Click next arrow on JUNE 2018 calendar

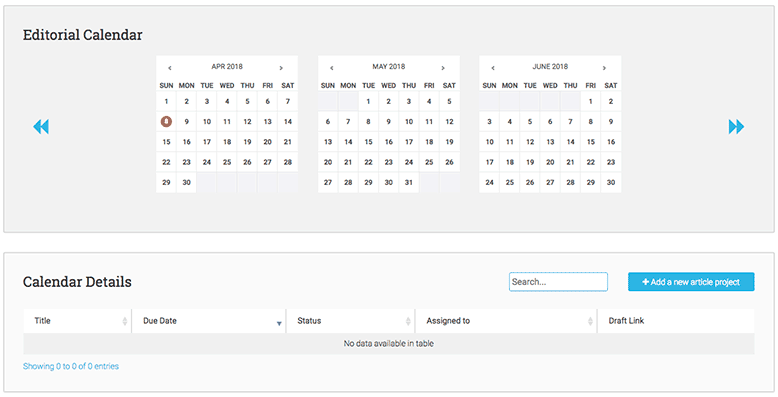pos(604,68)
